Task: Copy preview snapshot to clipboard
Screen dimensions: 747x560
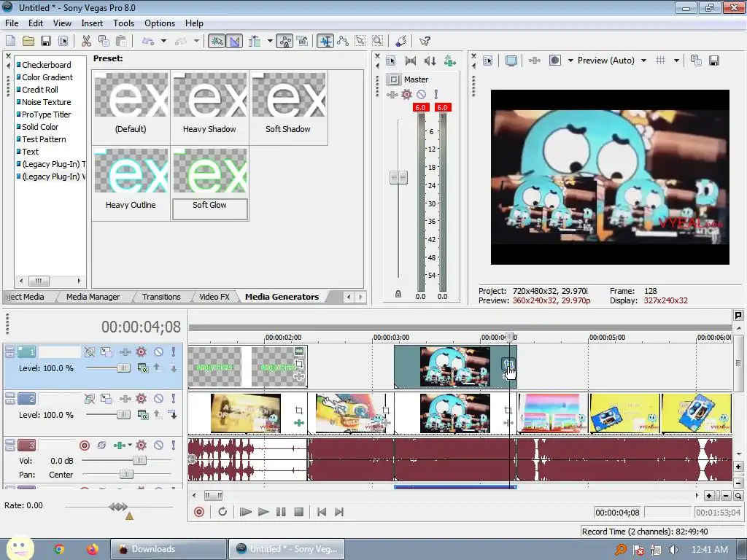Action: coord(696,61)
